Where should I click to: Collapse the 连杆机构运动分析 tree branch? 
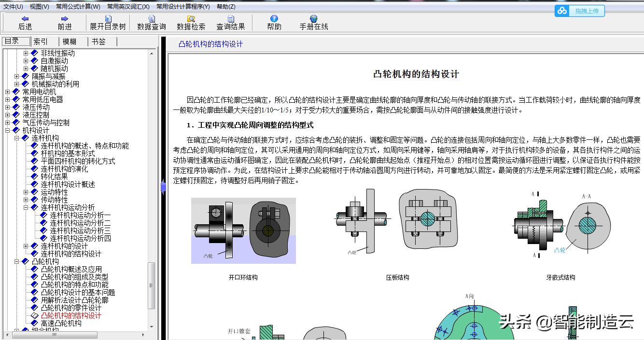[x=26, y=206]
